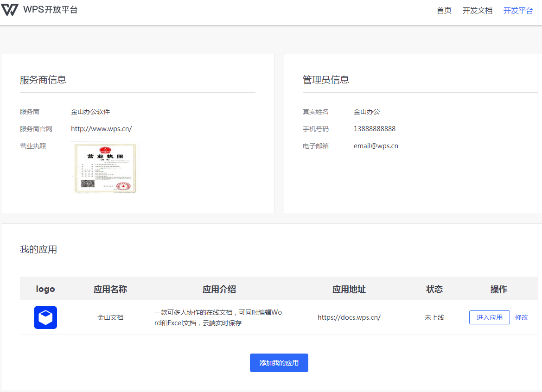The image size is (542, 392).
Task: Click the 未上线 status text
Action: coord(434,317)
